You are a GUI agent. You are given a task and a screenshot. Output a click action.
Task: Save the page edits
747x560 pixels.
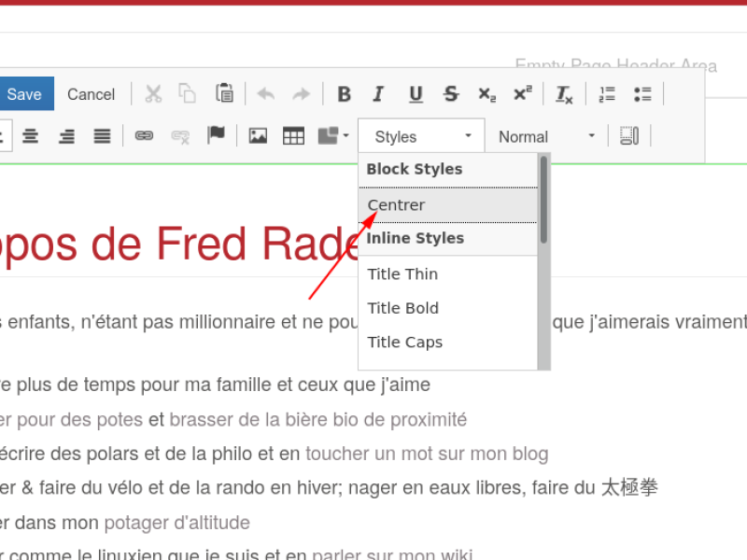(24, 94)
